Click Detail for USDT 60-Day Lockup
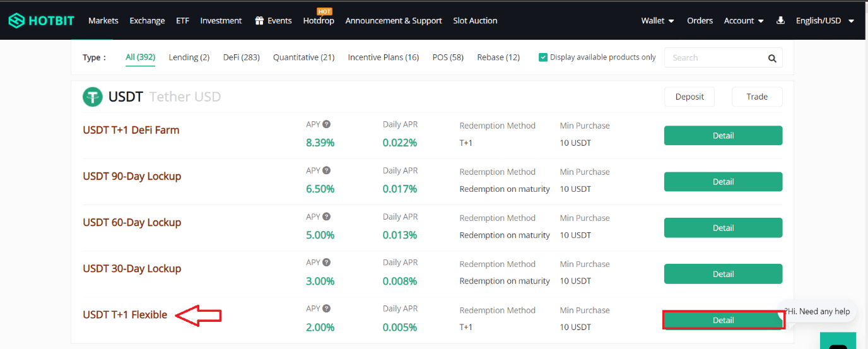The image size is (868, 349). tap(724, 227)
